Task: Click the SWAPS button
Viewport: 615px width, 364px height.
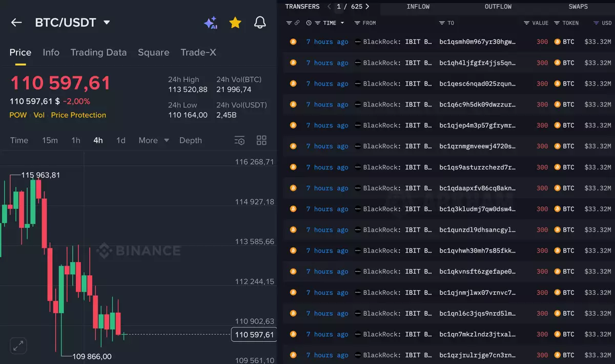Action: click(578, 7)
